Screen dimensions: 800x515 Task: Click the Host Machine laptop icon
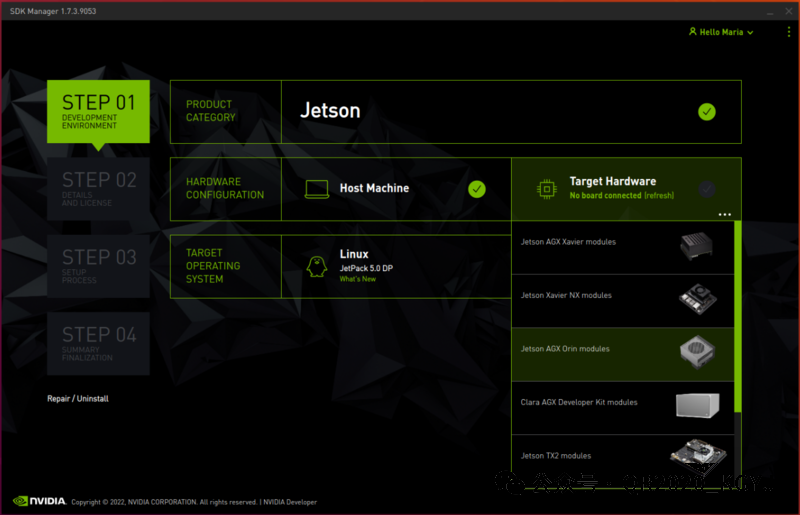[317, 189]
